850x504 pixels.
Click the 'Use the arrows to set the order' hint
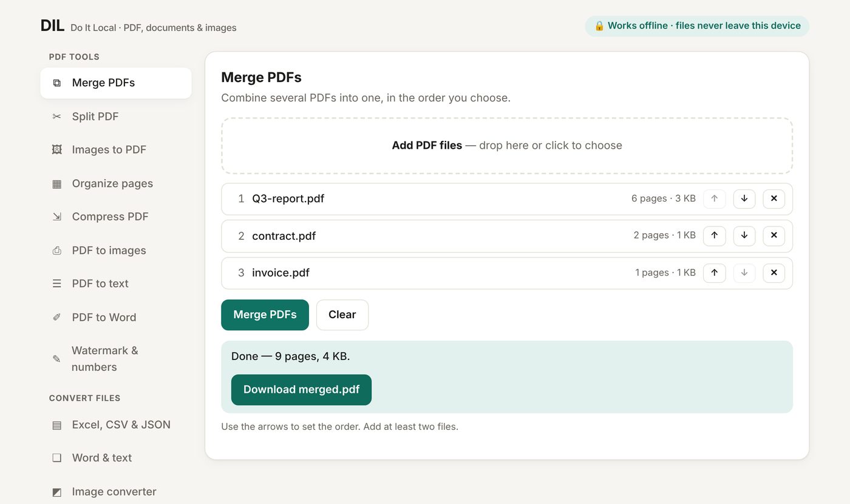tap(340, 427)
